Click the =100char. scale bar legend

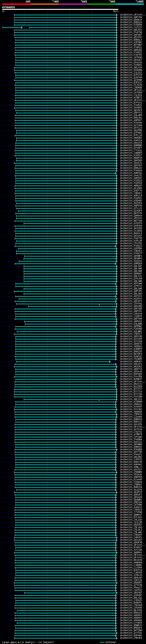pyautogui.click(x=109, y=642)
